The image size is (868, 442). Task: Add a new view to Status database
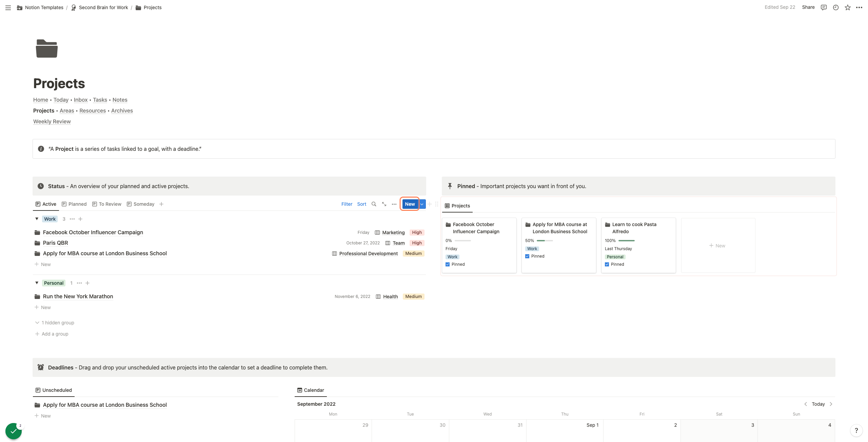tap(161, 204)
